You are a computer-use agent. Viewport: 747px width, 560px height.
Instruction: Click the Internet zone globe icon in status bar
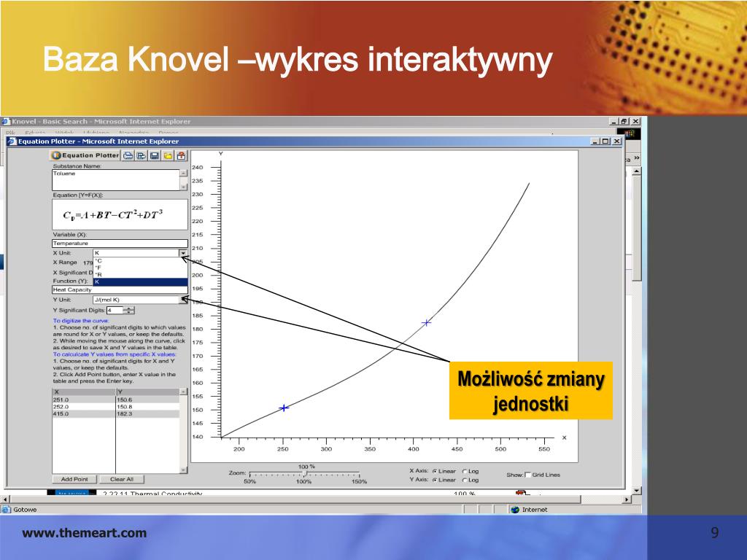pyautogui.click(x=514, y=510)
